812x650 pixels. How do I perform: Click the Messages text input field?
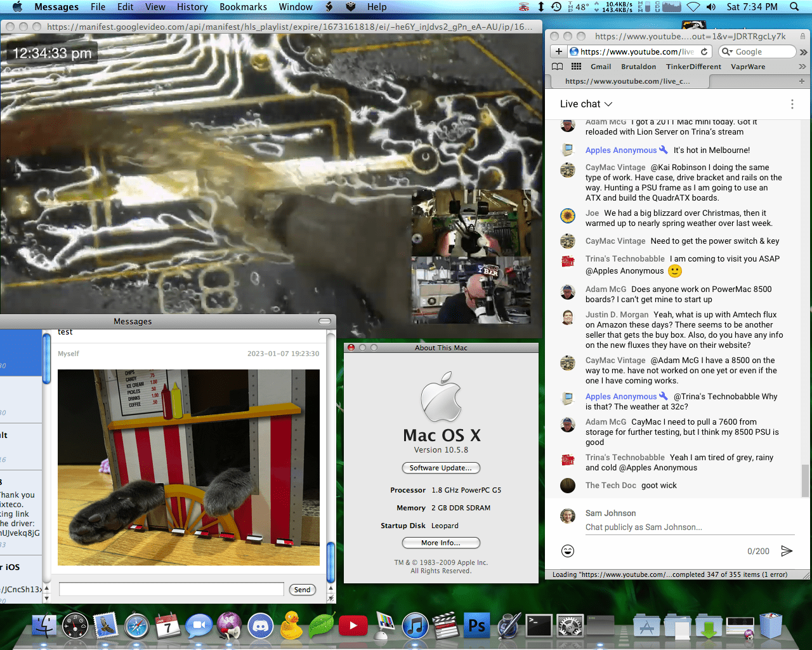tap(171, 590)
